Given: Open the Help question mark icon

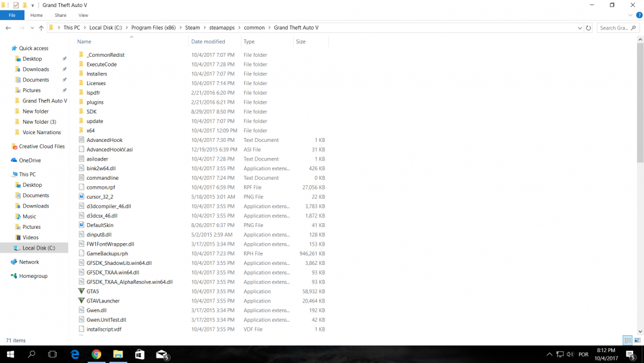Looking at the screenshot, I should tap(639, 15).
